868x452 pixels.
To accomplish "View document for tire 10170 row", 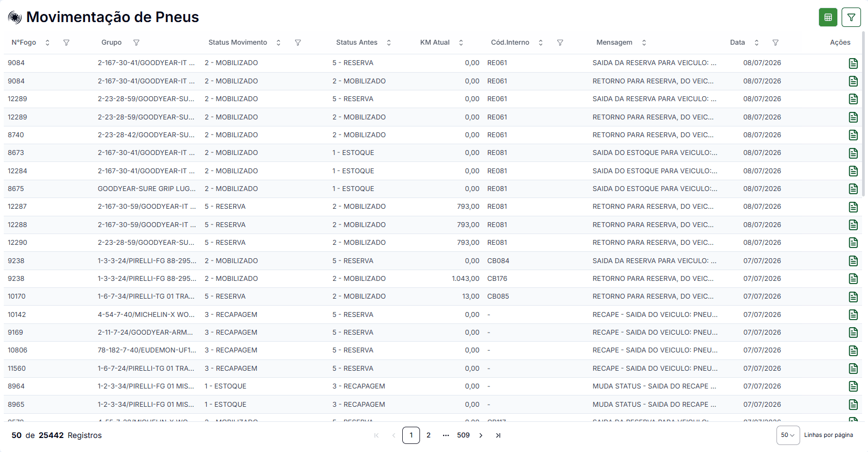I will coord(853,296).
